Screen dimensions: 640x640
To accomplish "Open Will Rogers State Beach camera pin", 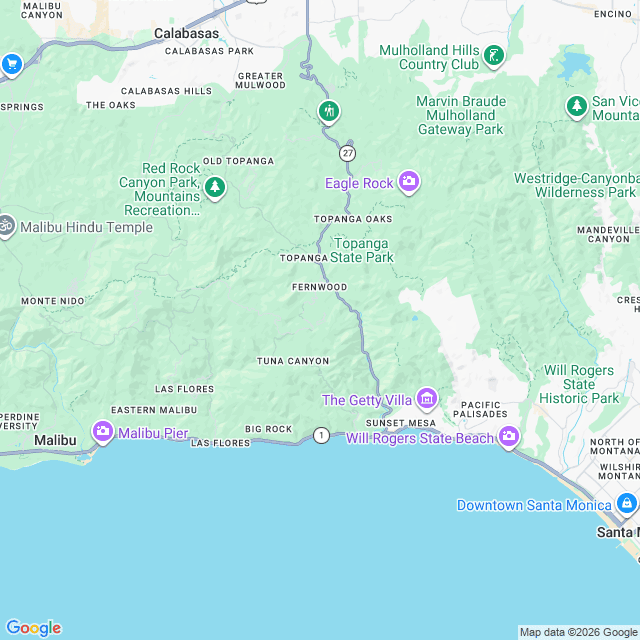I will (x=509, y=437).
